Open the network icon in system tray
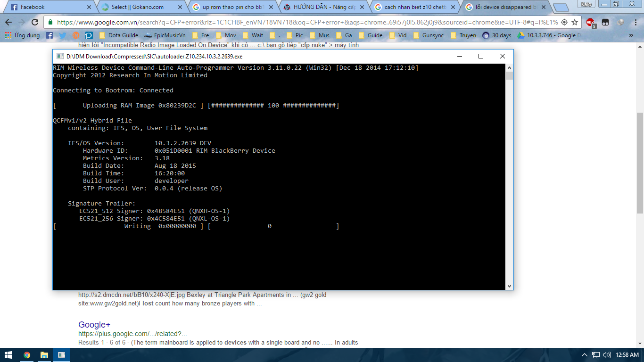 tap(596, 355)
